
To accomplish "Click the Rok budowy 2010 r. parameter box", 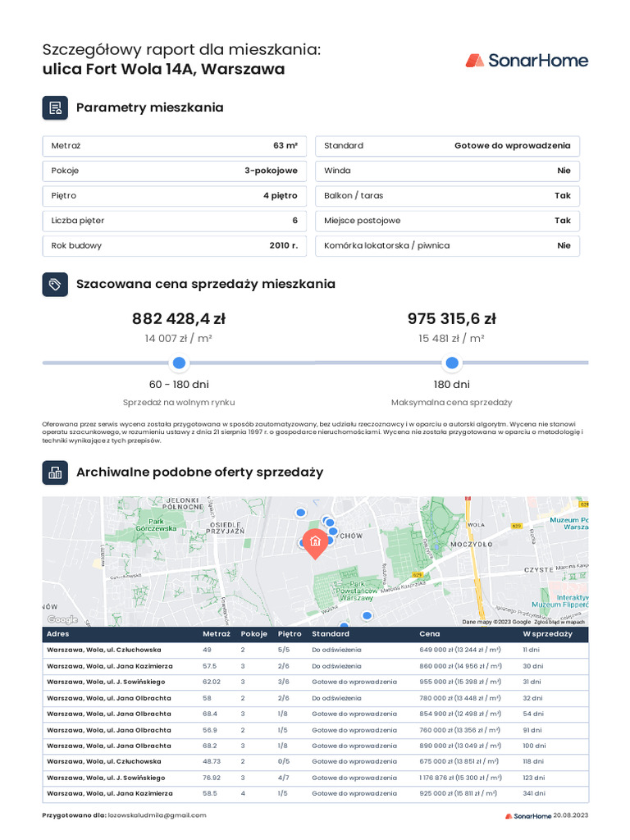I will click(x=174, y=245).
